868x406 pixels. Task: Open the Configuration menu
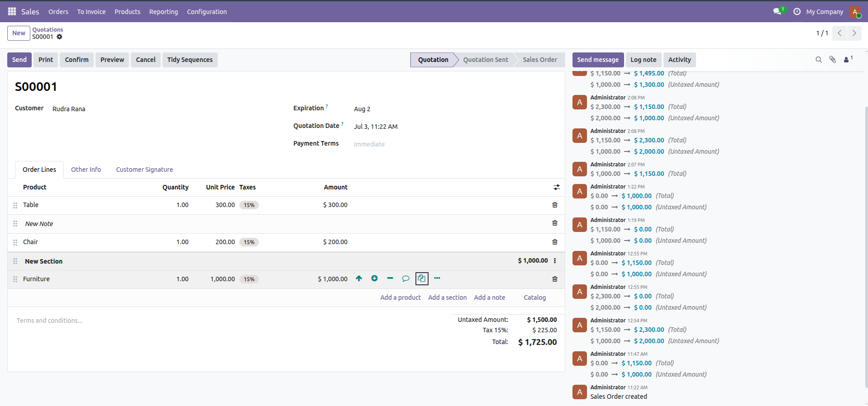(207, 12)
